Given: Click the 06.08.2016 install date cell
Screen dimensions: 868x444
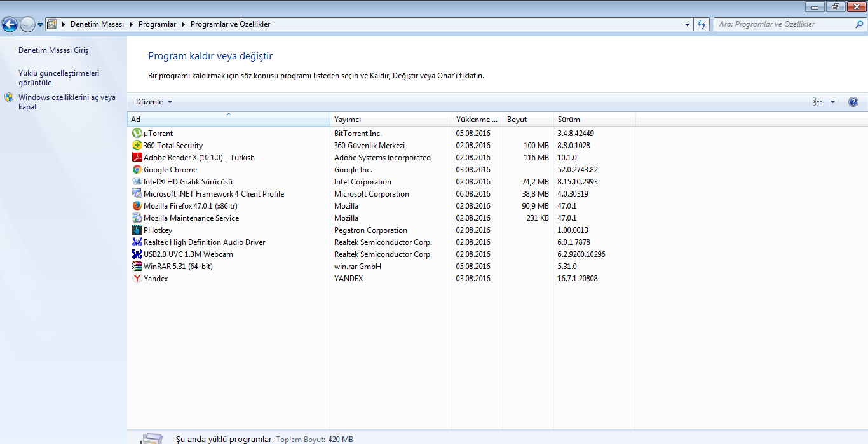Looking at the screenshot, I should pos(473,194).
